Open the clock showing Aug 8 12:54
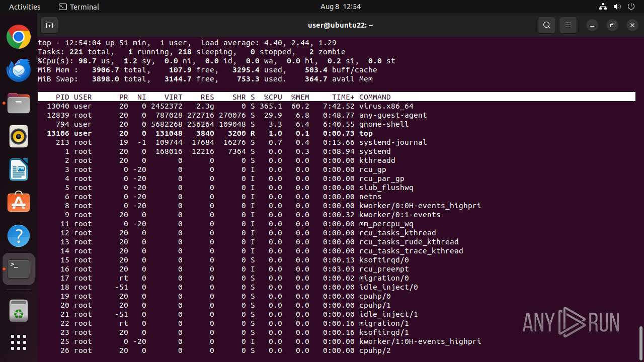 coord(341,7)
